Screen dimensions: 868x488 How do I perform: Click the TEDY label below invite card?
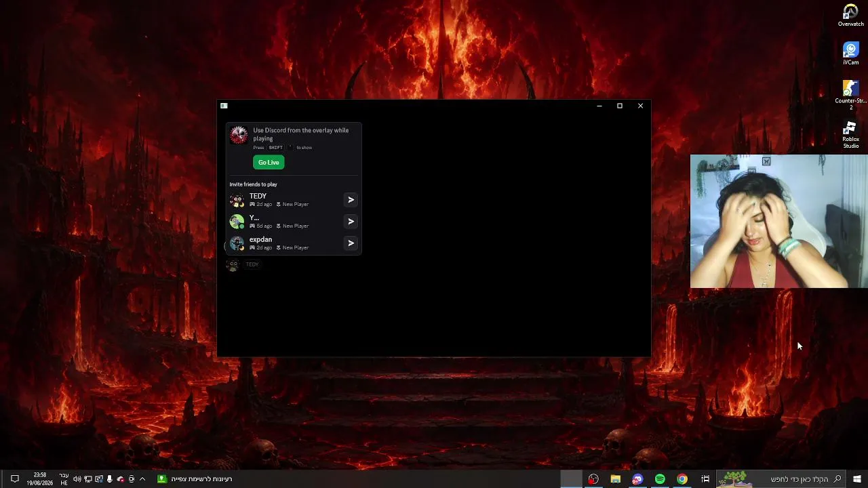252,264
